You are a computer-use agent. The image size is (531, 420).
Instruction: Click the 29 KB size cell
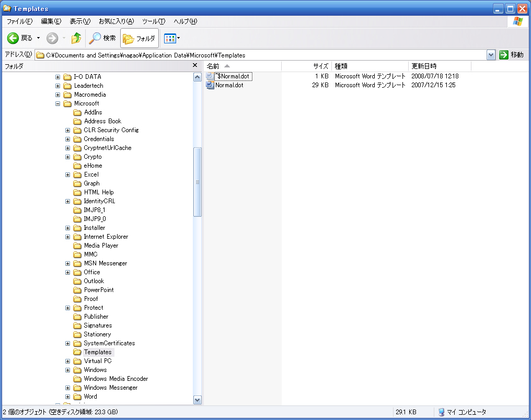[x=320, y=85]
